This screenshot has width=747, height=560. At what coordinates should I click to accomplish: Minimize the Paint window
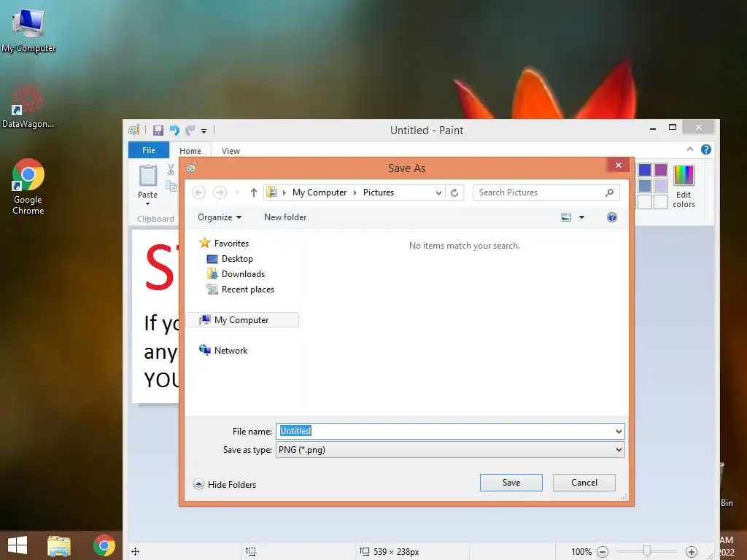pos(653,128)
